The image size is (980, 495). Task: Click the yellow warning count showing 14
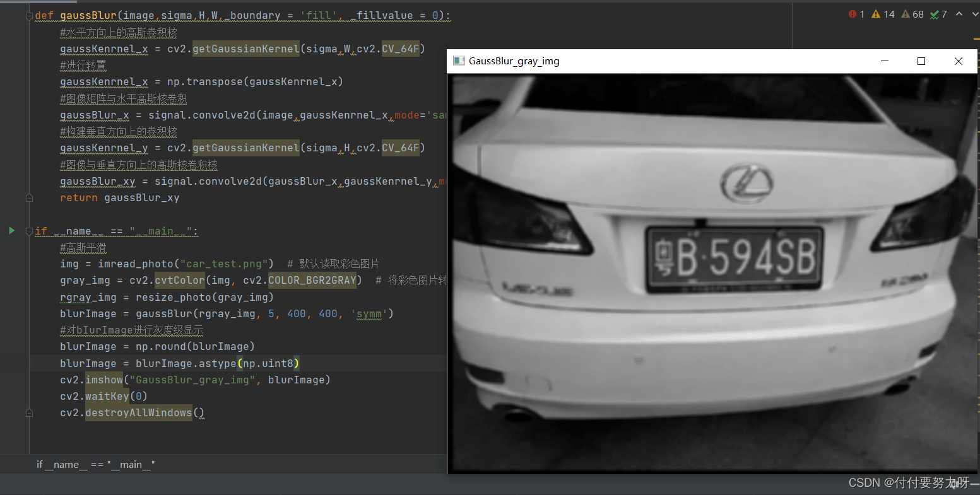pos(883,14)
